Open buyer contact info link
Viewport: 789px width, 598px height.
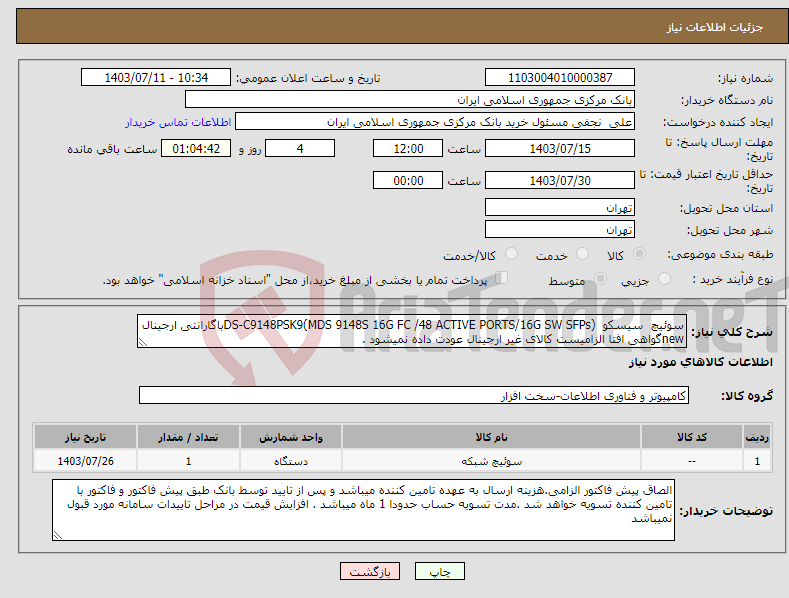point(178,122)
